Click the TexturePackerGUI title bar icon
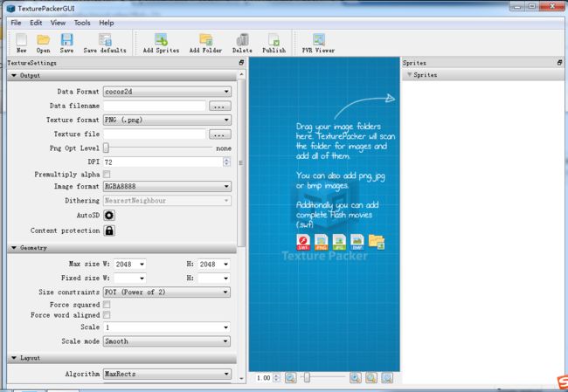The width and height of the screenshot is (568, 392). (11, 8)
